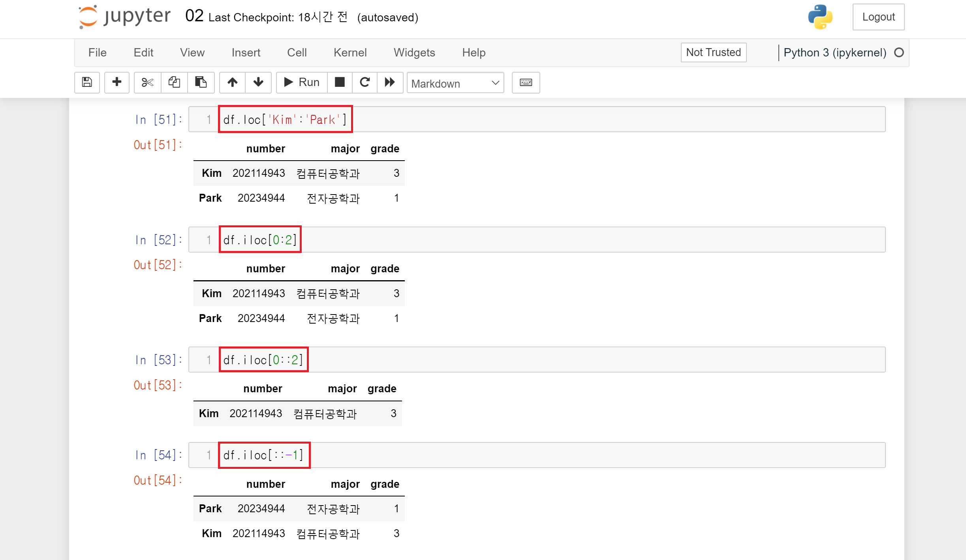Paste cells below icon
Screen dimensions: 966x560
201,82
